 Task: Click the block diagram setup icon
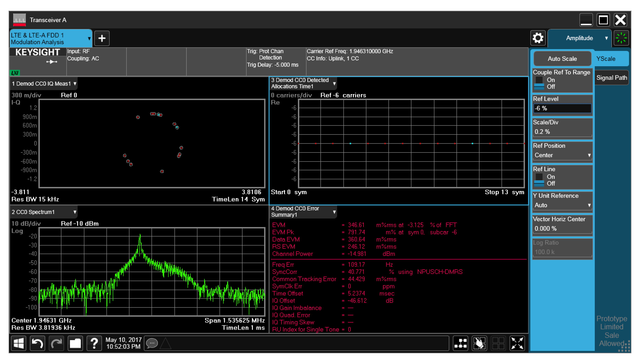pos(461,343)
